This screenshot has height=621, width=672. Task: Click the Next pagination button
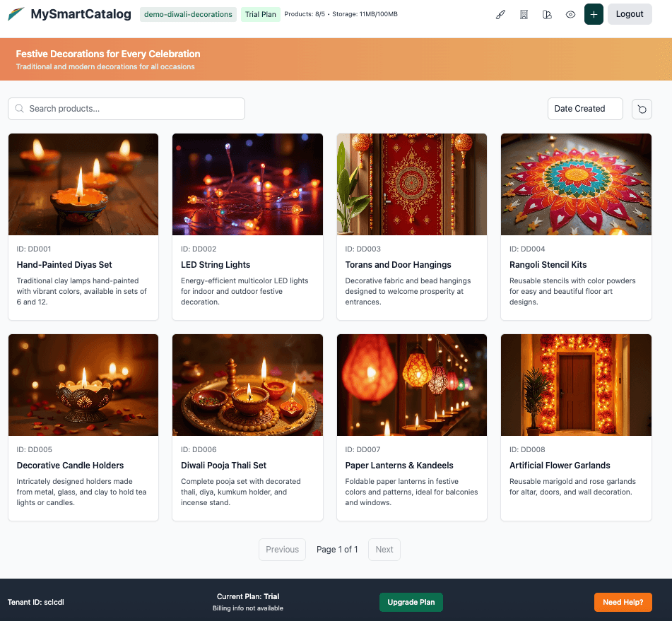point(384,550)
